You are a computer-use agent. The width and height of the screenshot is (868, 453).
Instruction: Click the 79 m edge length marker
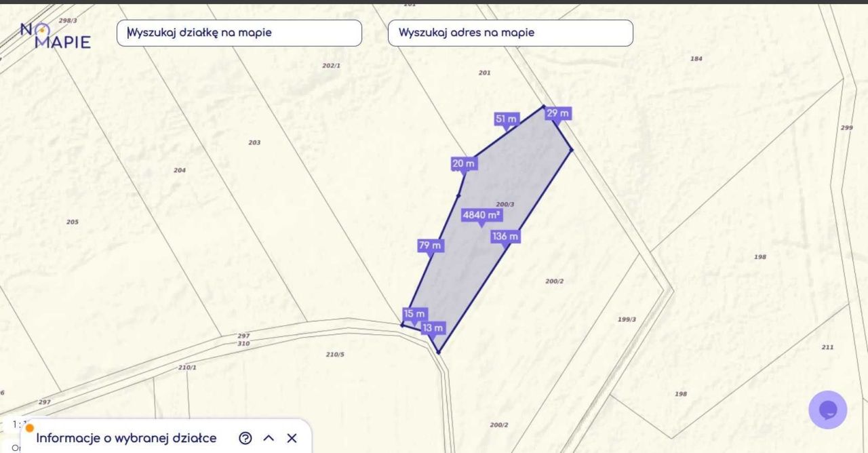(430, 245)
